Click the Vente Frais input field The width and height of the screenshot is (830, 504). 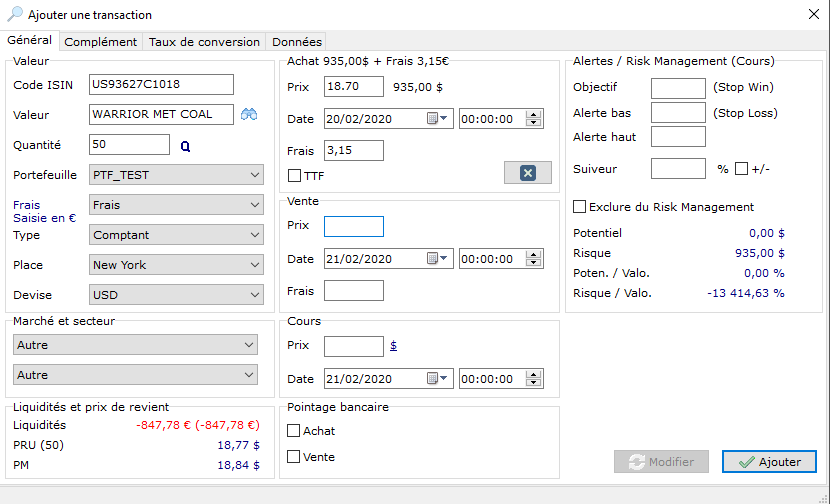point(354,291)
